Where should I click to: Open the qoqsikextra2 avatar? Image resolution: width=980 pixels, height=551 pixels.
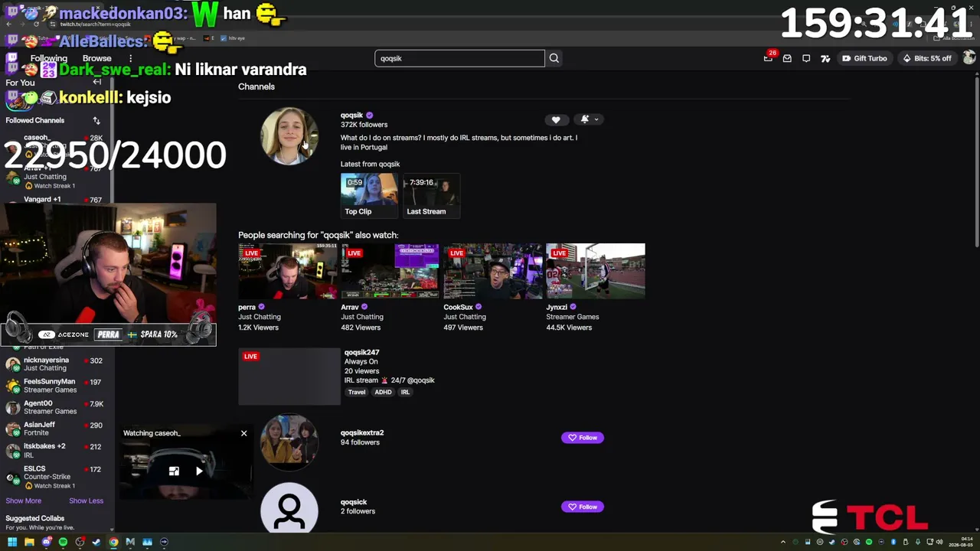289,442
